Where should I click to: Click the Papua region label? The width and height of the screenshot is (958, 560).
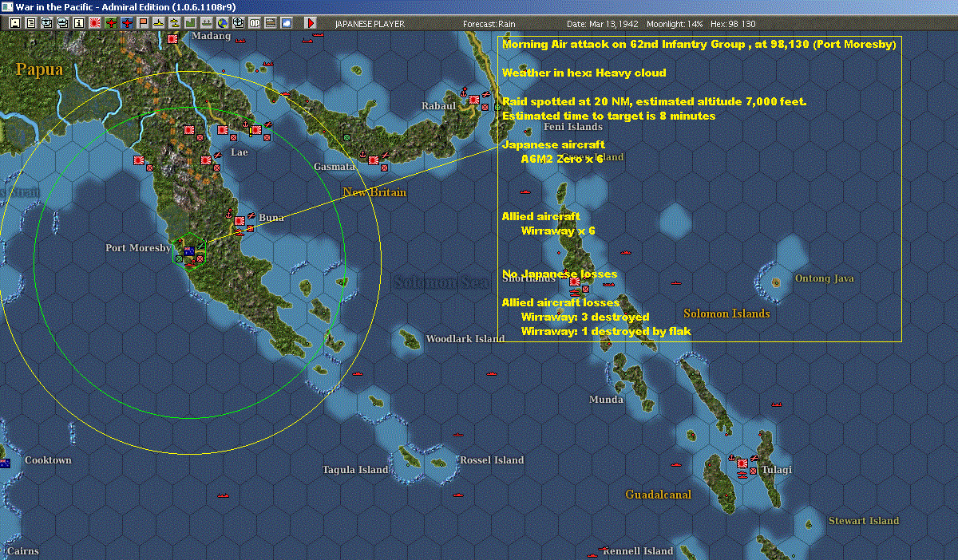pyautogui.click(x=39, y=70)
